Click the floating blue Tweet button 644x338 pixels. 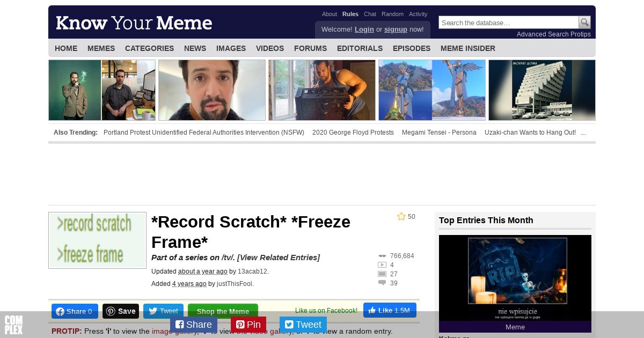303,325
